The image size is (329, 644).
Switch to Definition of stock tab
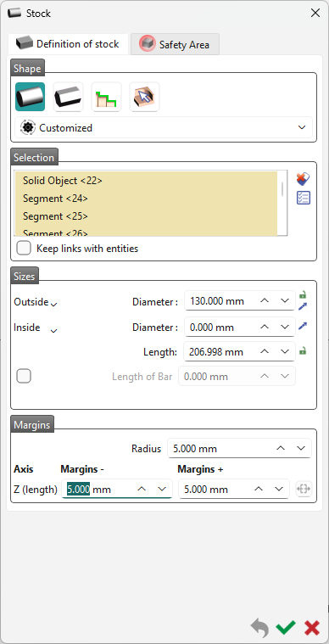point(68,44)
